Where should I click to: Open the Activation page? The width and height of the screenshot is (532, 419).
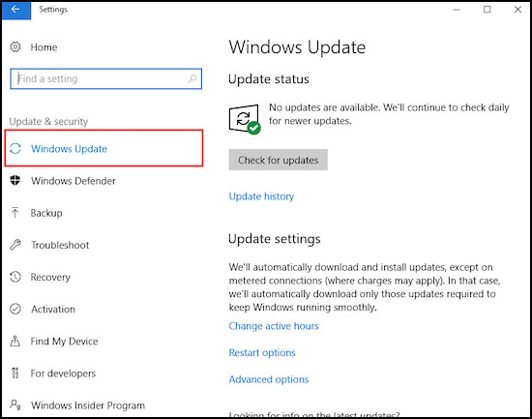click(53, 309)
